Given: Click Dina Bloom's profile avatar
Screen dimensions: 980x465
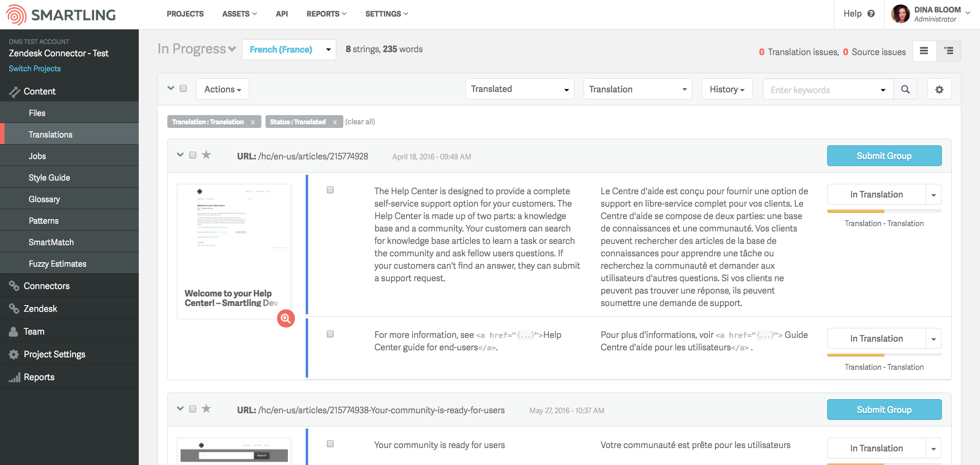Looking at the screenshot, I should click(900, 14).
